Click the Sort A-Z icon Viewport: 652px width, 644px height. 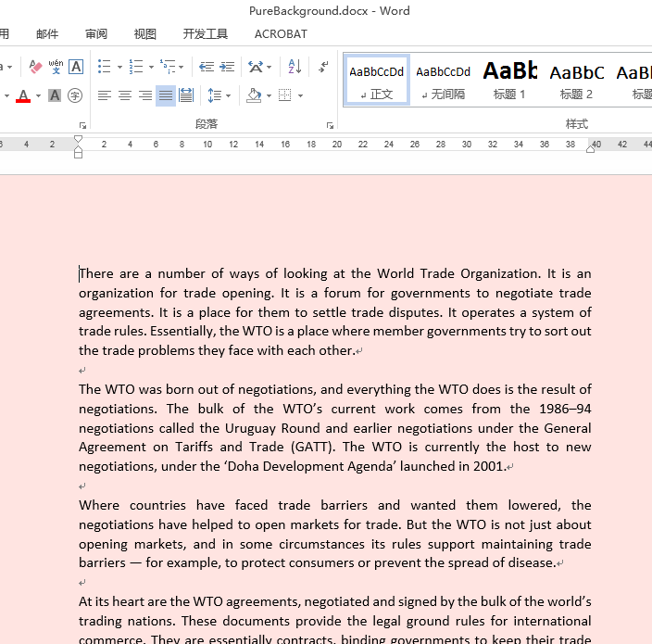coord(295,67)
